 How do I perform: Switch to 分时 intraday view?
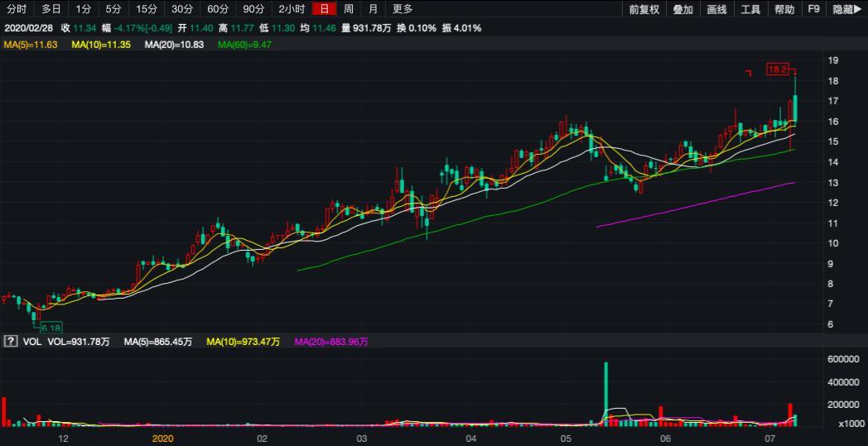pos(17,9)
